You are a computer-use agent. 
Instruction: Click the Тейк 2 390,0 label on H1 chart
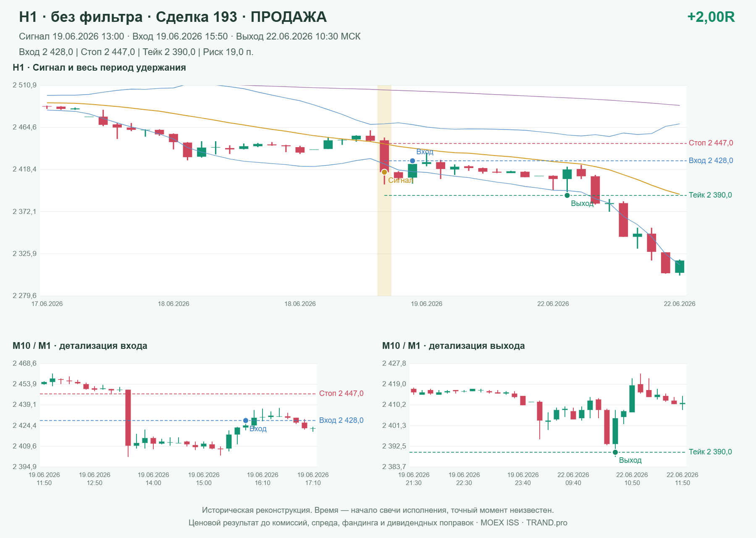point(710,195)
